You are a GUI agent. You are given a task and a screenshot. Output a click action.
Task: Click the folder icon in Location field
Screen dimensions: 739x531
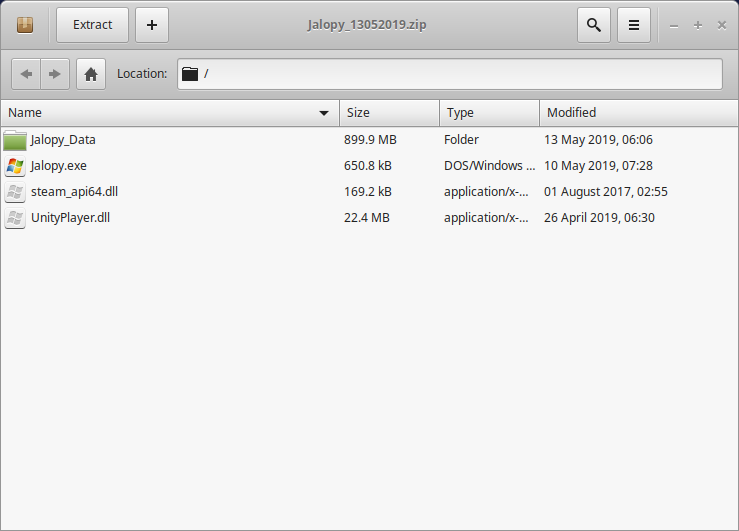[190, 74]
